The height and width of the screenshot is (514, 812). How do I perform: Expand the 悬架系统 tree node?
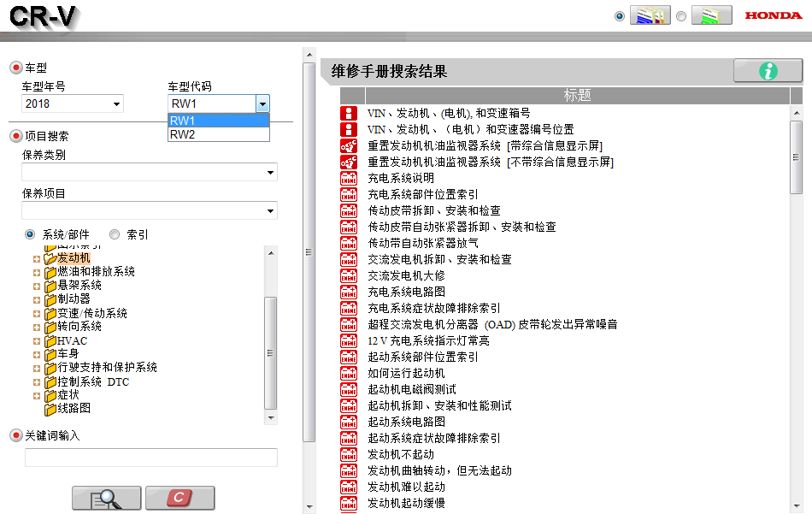36,286
